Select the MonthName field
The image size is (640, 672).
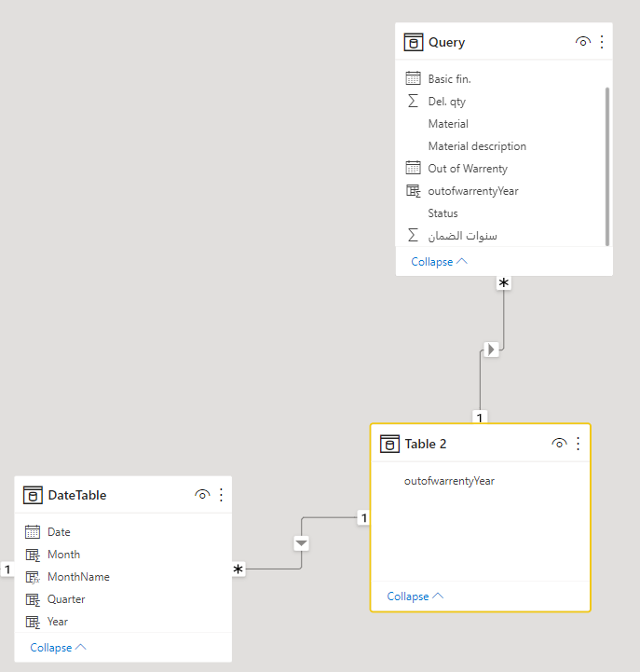click(x=78, y=577)
